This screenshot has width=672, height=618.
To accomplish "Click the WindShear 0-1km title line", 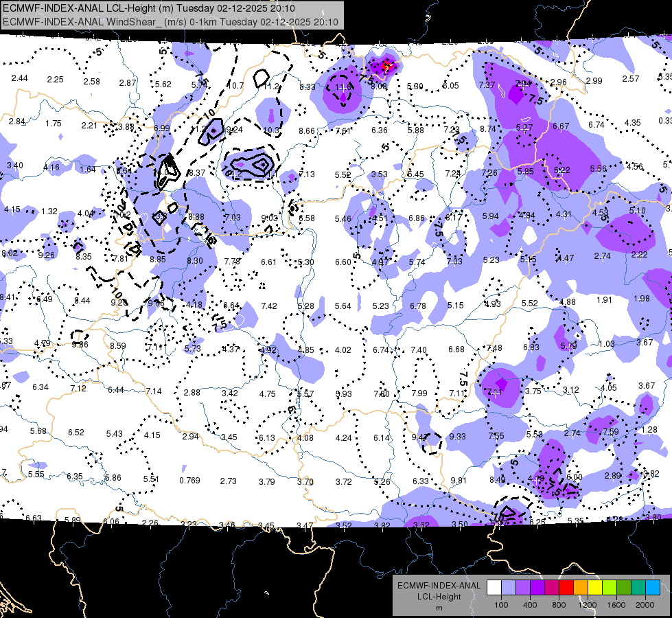I will click(170, 22).
